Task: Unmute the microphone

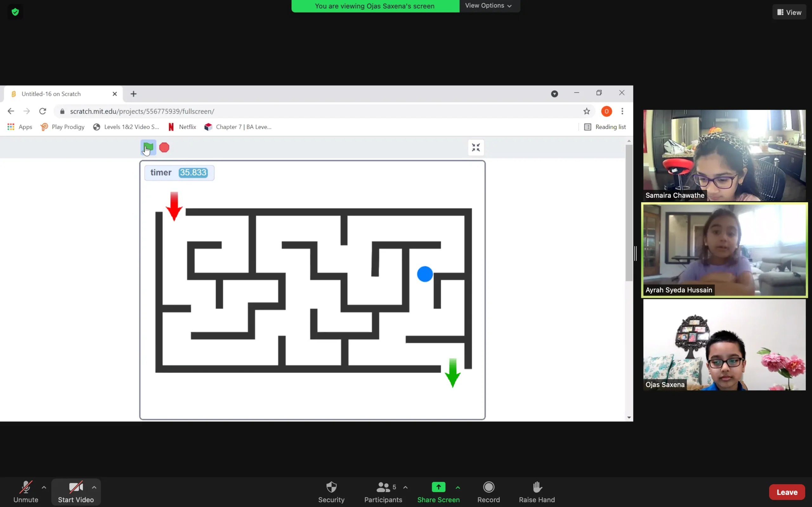Action: point(26,491)
